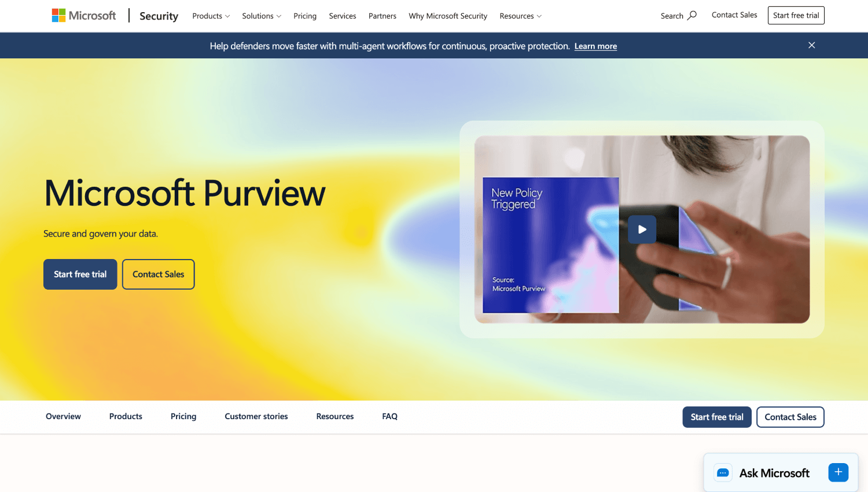
Task: Open the search magnifier icon
Action: click(x=692, y=16)
